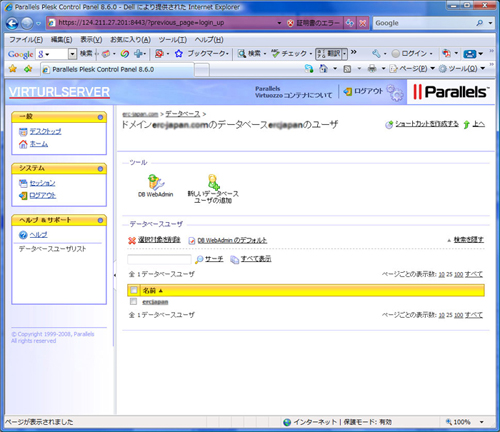Open the ツール(T) menu

172,40
